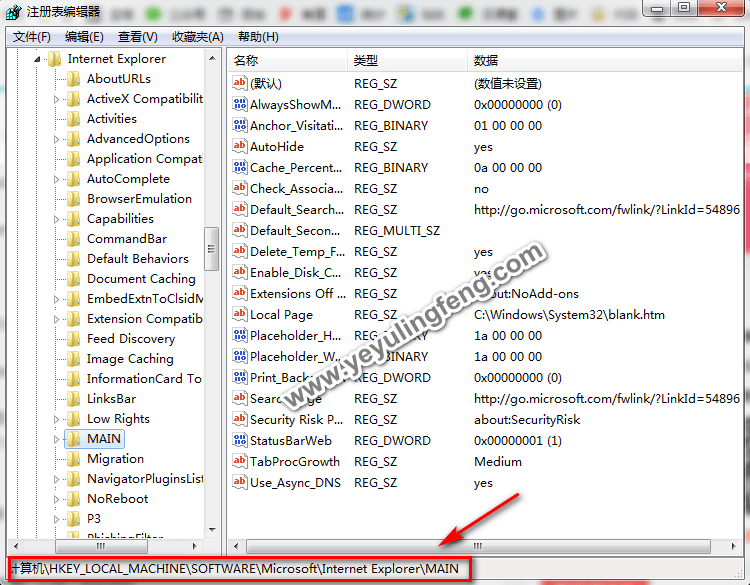The width and height of the screenshot is (750, 585).
Task: Open the 查看(V) menu
Action: click(137, 37)
